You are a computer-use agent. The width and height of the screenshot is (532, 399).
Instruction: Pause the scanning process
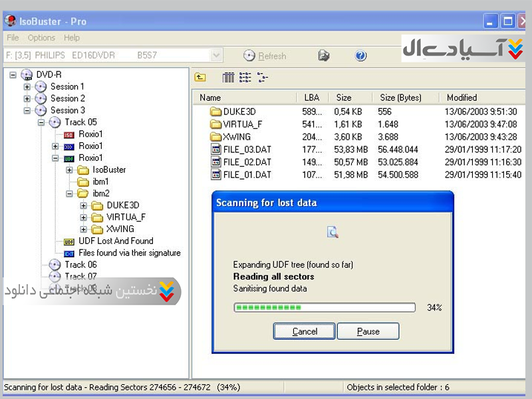tap(368, 331)
